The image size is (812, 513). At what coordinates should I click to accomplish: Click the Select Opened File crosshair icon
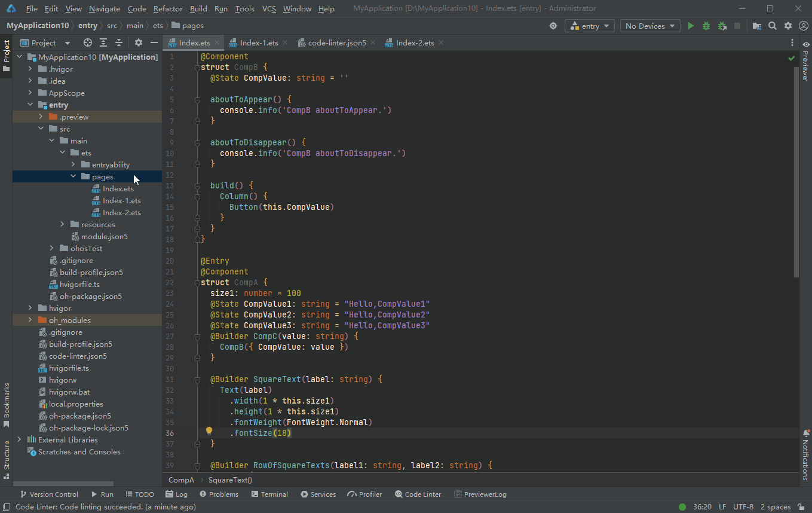[x=88, y=42]
